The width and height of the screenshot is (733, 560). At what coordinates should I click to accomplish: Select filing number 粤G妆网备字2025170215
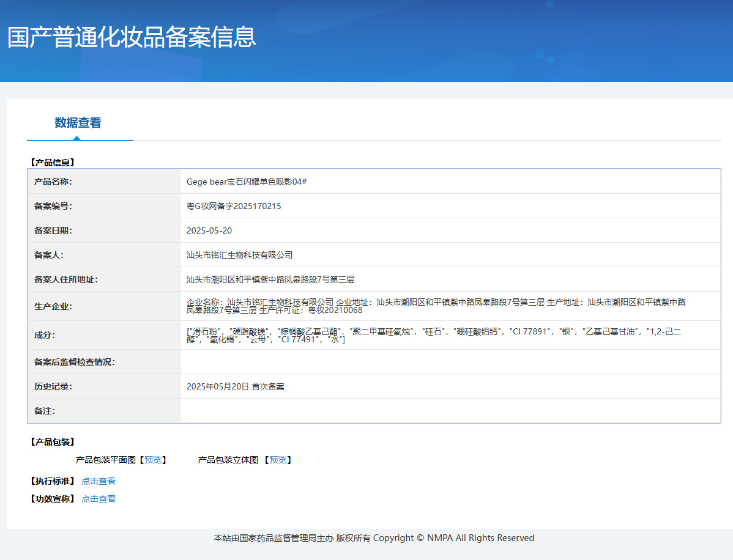click(234, 206)
